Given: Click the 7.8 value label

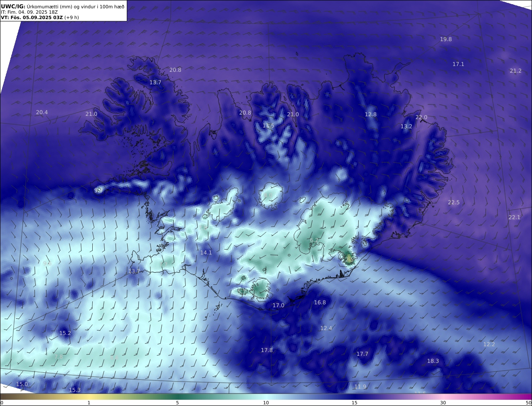Looking at the screenshot, I should point(59,356).
